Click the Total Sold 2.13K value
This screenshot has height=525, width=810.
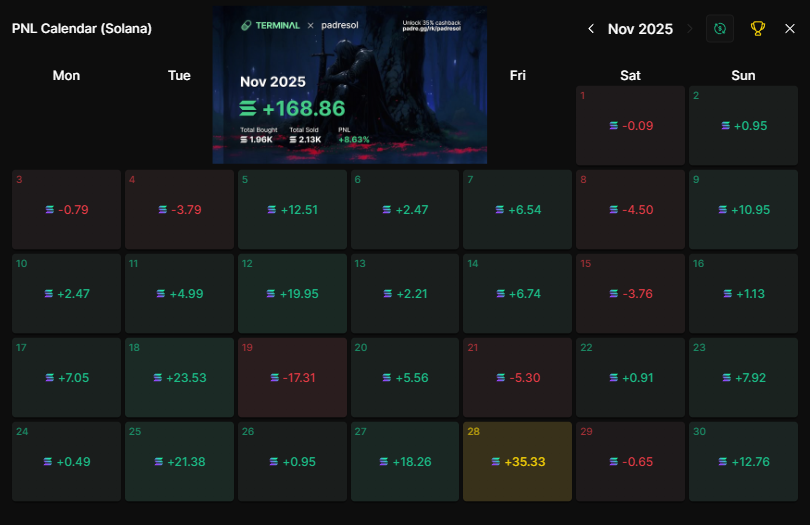(305, 140)
